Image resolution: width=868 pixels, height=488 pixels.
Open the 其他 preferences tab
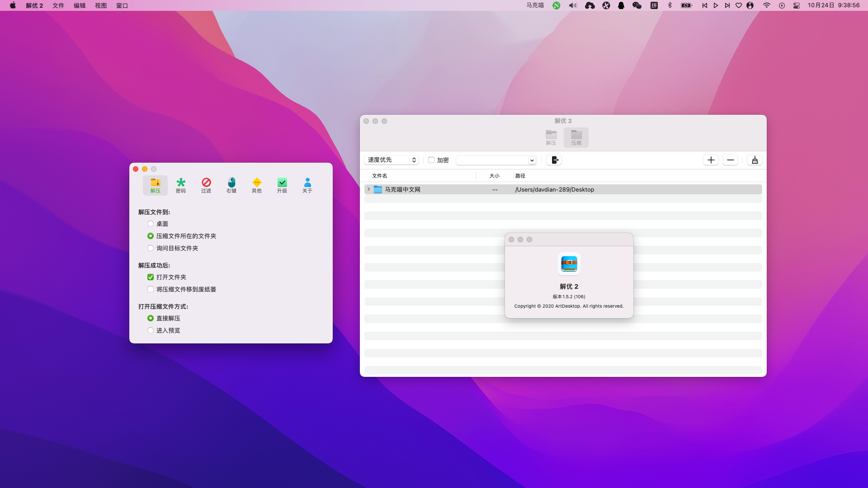tap(257, 185)
